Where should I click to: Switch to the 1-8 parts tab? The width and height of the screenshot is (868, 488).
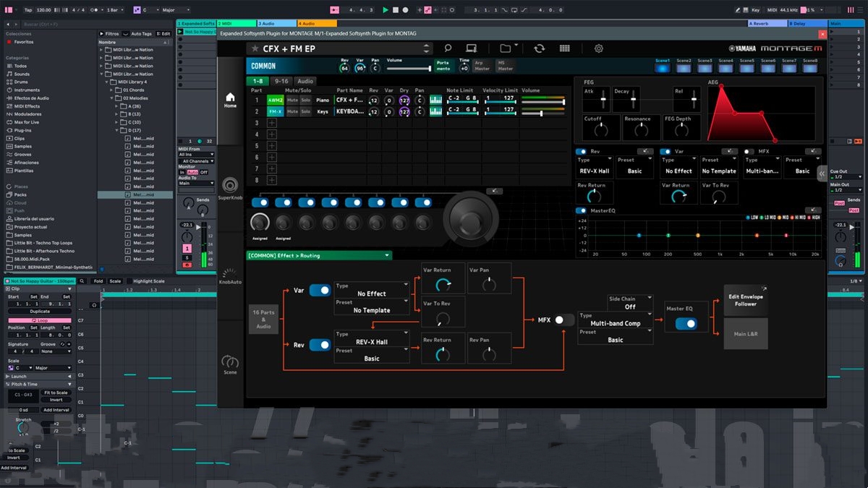pyautogui.click(x=257, y=81)
